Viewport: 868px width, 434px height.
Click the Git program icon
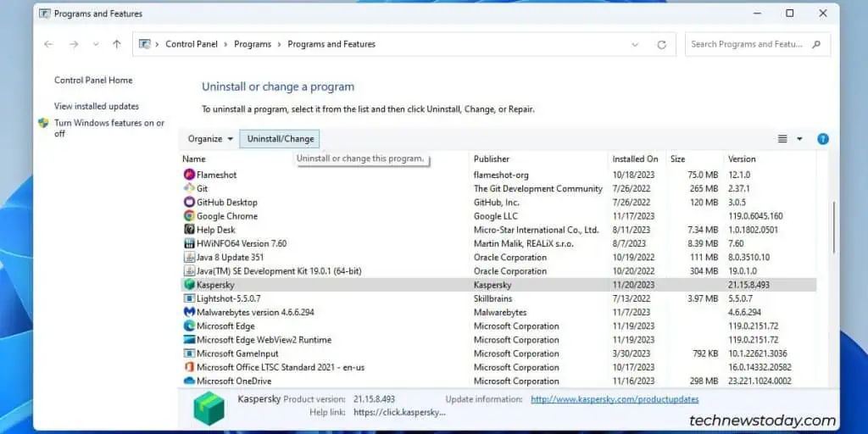click(x=189, y=189)
